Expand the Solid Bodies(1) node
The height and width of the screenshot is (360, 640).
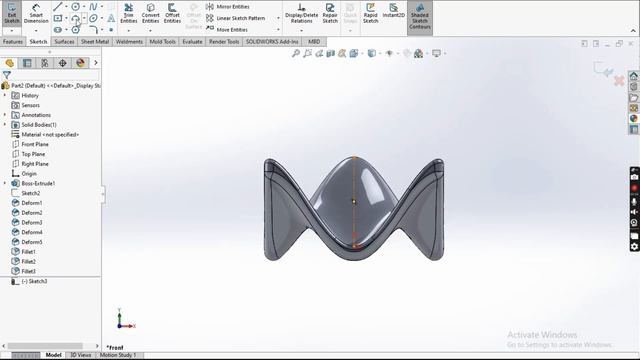click(5, 124)
